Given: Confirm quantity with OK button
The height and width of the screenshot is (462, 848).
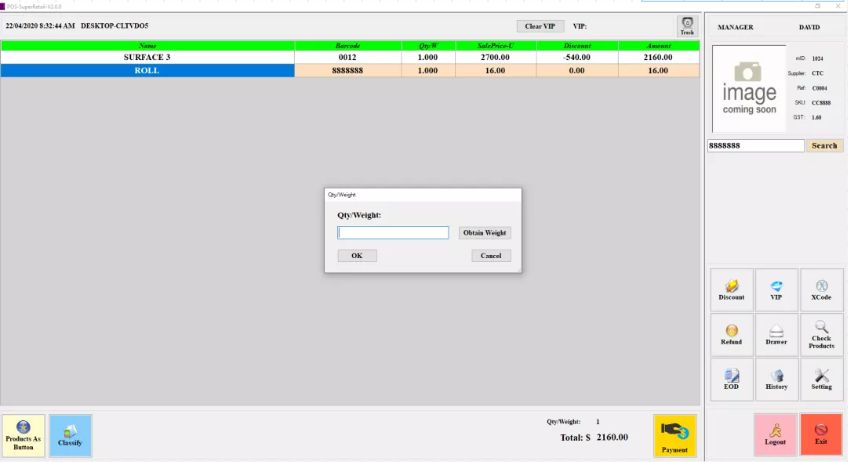Looking at the screenshot, I should pos(357,256).
